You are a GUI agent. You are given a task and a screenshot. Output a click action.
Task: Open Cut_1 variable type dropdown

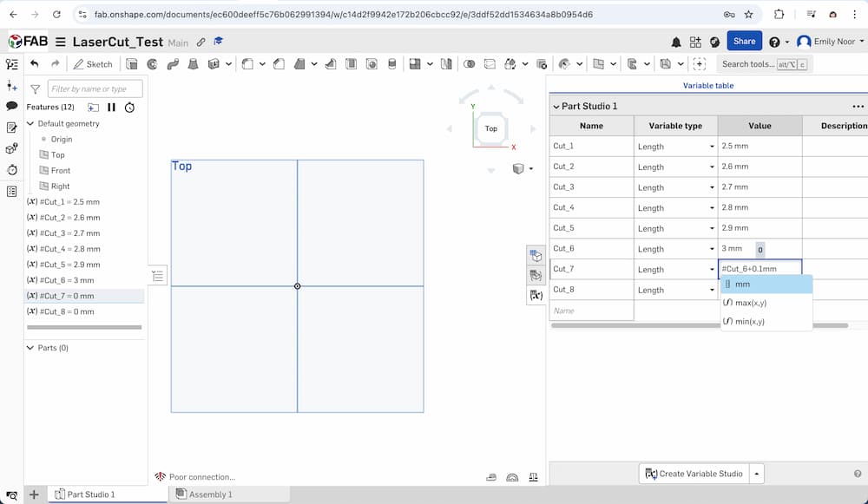point(712,147)
